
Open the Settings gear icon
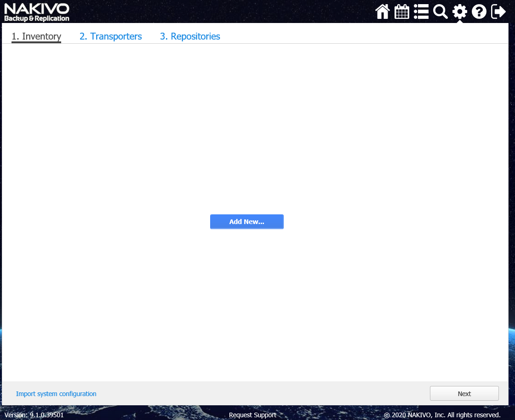[459, 12]
